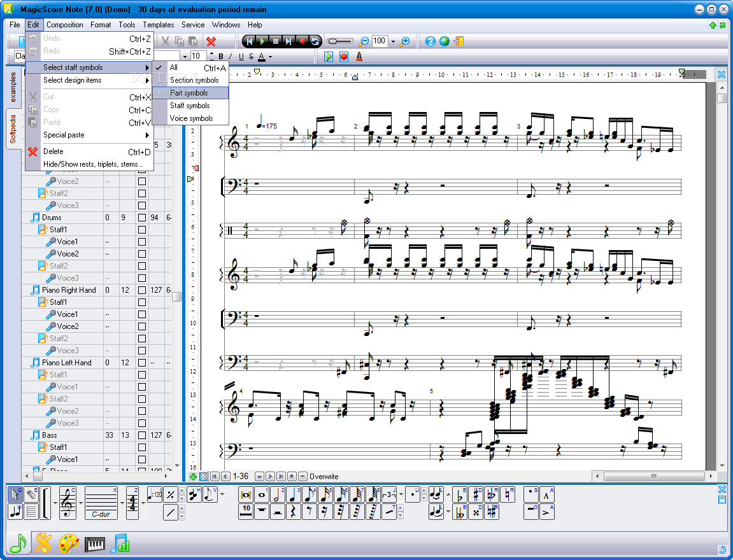
Task: Select the whole note duration button
Action: click(x=262, y=494)
